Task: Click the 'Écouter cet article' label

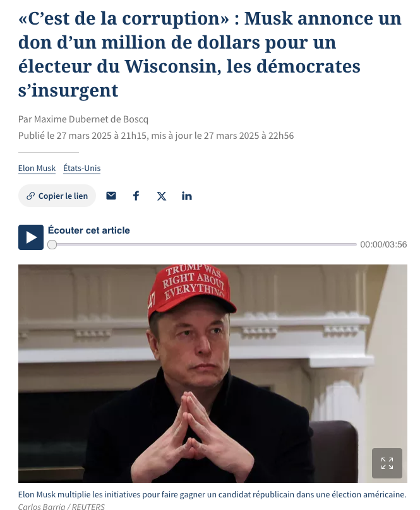Action: (89, 230)
